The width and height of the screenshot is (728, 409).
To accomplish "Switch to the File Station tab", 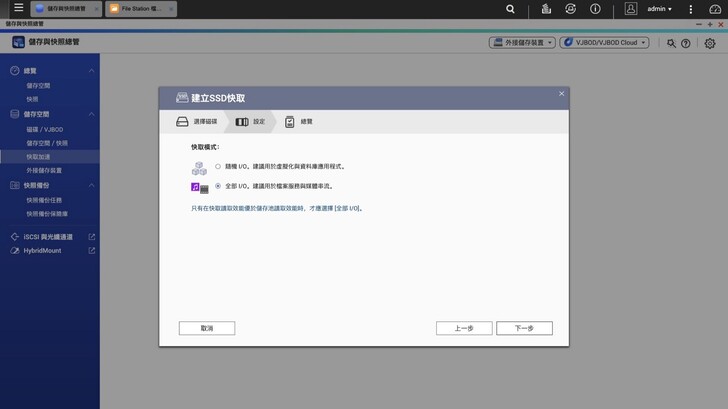I will 140,9.
